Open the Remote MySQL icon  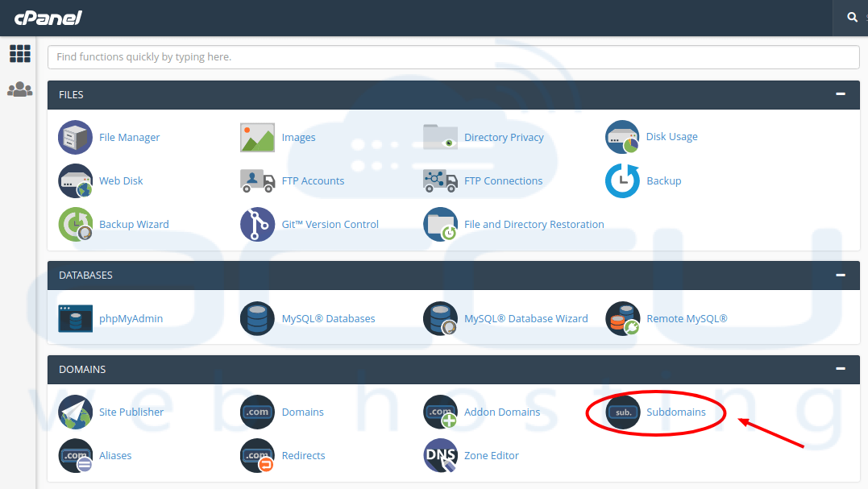622,319
